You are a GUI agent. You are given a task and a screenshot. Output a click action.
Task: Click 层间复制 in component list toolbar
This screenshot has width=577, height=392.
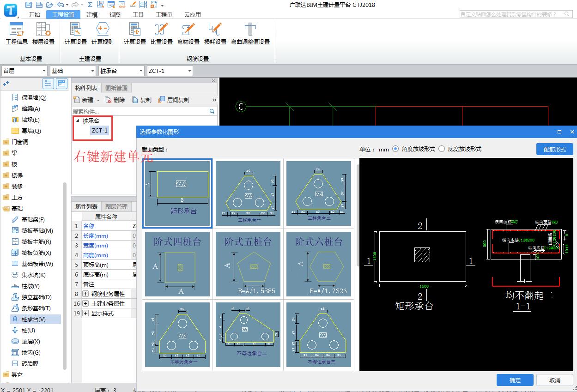(174, 100)
